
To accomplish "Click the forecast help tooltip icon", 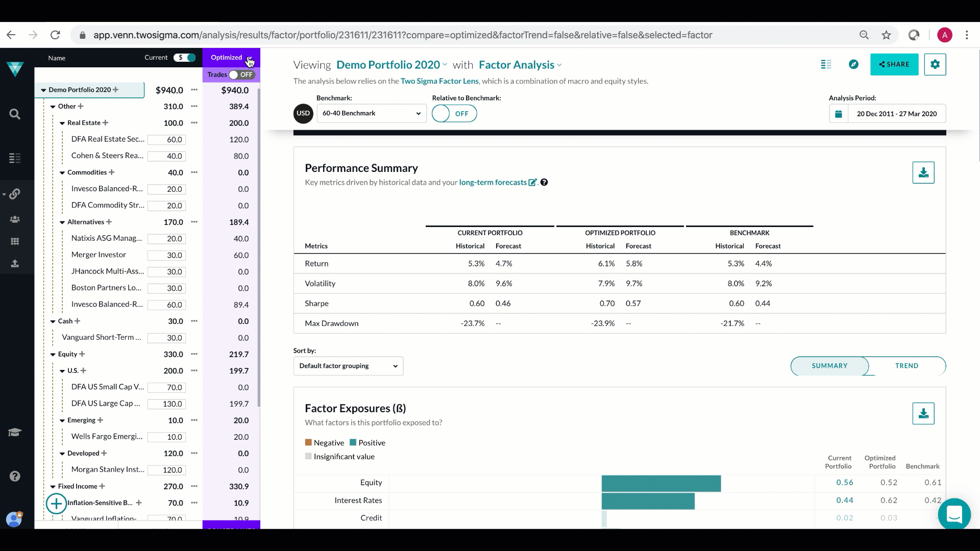I will 544,182.
